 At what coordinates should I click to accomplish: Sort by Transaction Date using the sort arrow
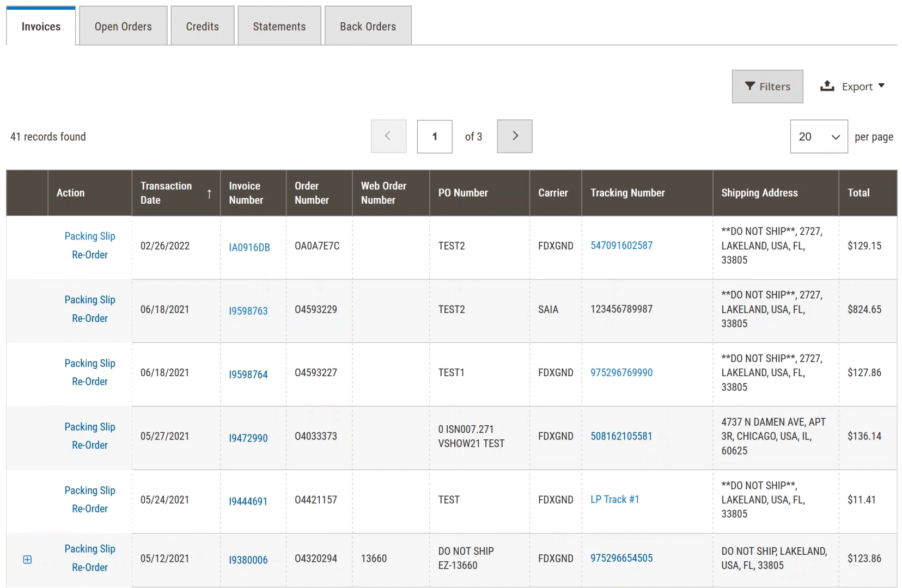tap(209, 194)
